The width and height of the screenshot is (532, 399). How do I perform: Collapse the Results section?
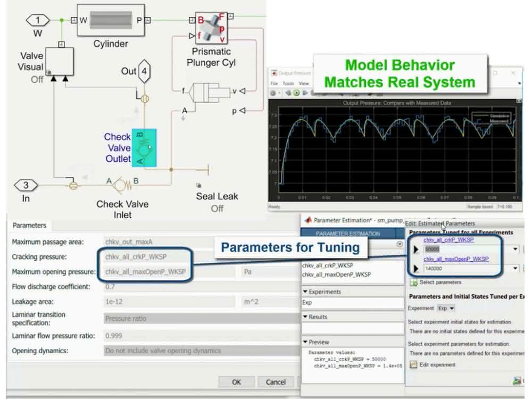305,317
